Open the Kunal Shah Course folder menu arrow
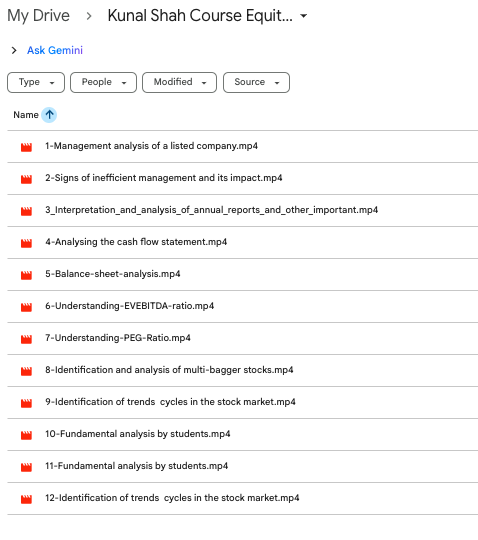Viewport: 478px width, 540px height. tap(303, 16)
